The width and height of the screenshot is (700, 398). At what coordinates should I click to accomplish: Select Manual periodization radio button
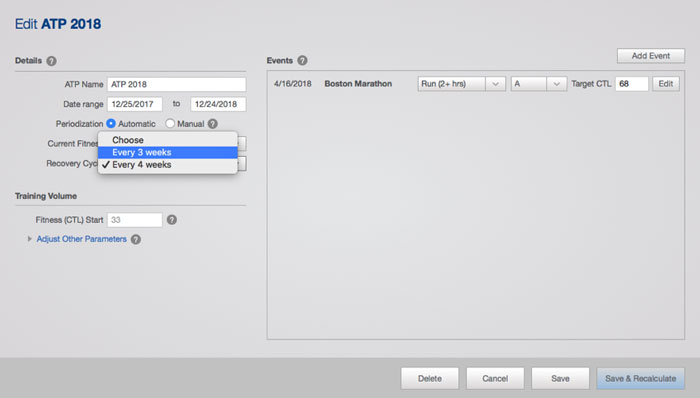pyautogui.click(x=170, y=124)
